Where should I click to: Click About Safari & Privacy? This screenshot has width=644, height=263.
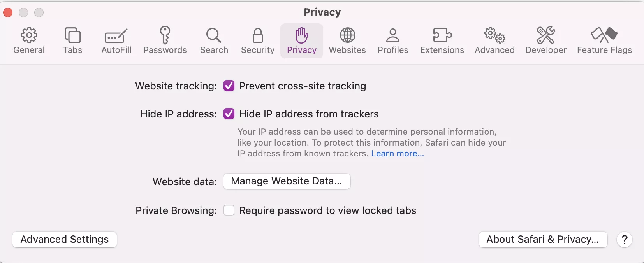(542, 240)
